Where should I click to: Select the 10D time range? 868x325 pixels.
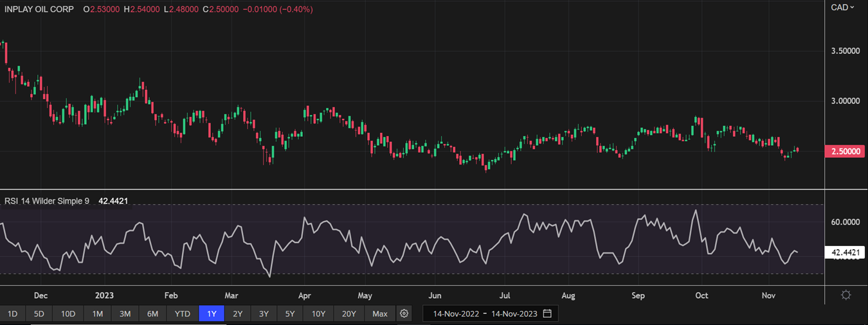tap(68, 313)
